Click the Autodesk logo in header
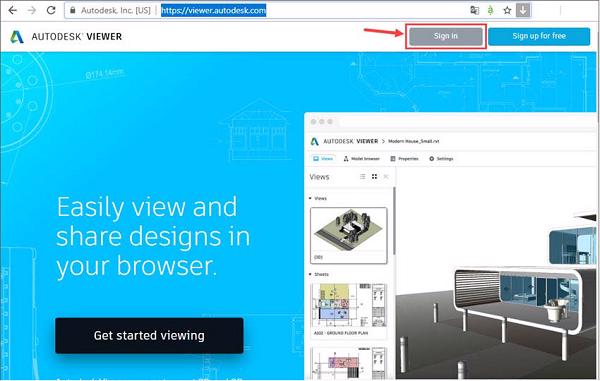The width and height of the screenshot is (600, 381). 17,37
